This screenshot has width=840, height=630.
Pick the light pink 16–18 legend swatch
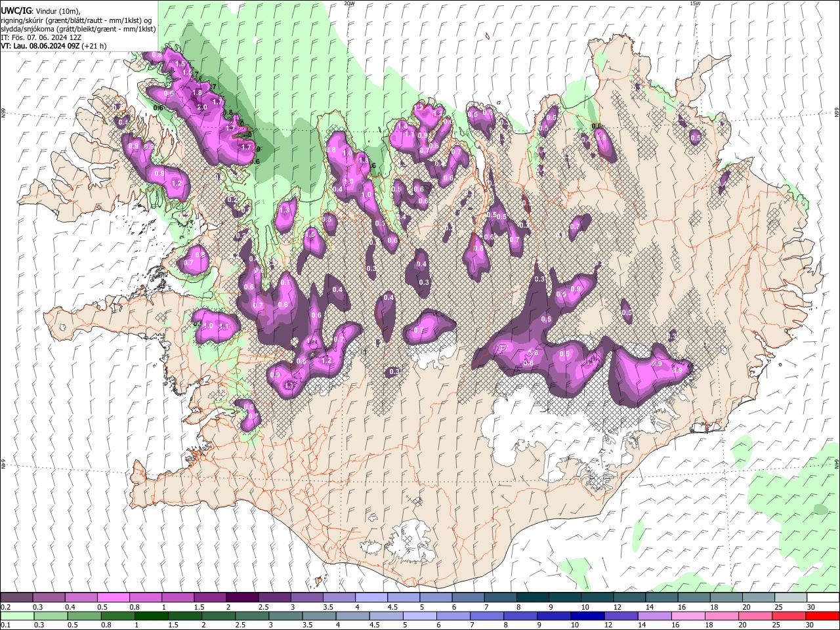click(x=688, y=616)
